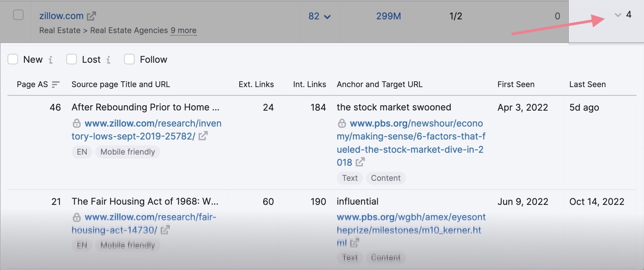Click the info icon next to Lost
The width and height of the screenshot is (644, 270).
pos(108,60)
